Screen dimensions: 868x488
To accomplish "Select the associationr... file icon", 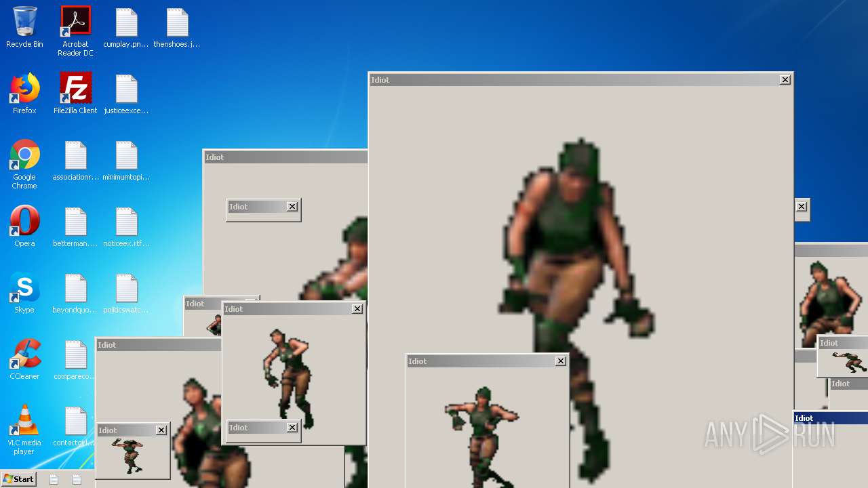I will (x=75, y=161).
